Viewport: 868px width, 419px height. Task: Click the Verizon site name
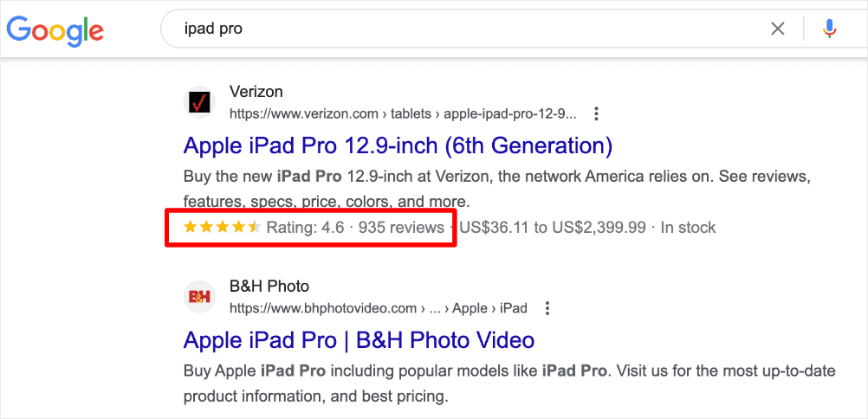[256, 92]
